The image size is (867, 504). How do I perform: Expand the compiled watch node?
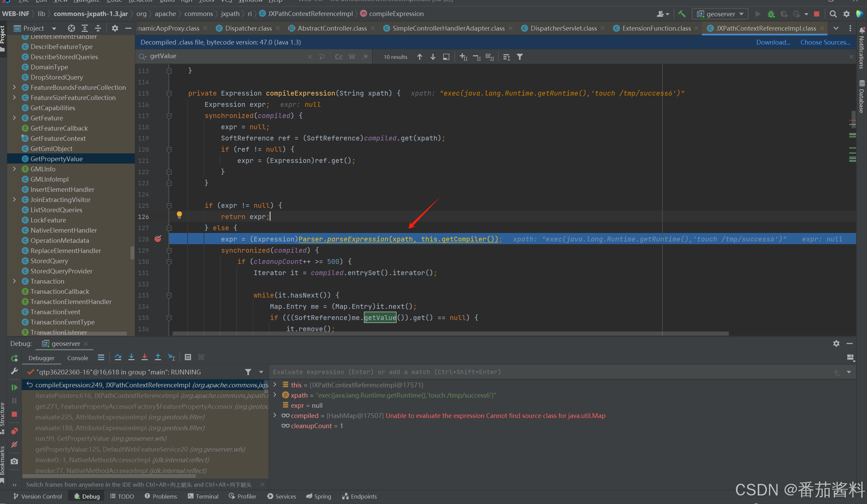[x=275, y=415]
